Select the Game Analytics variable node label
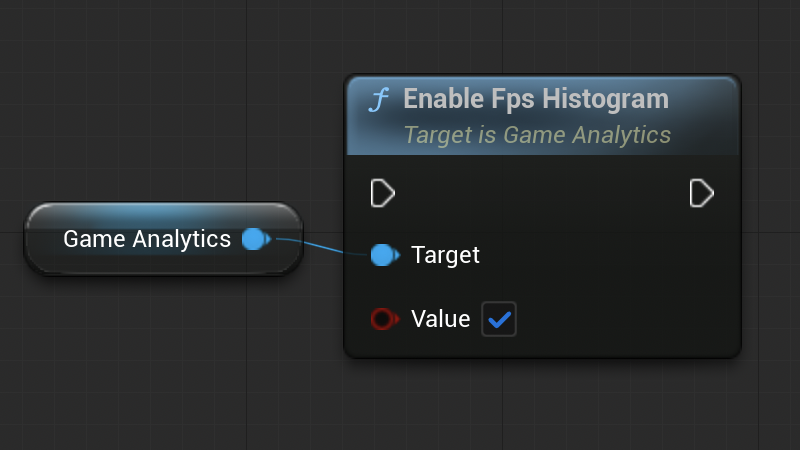 coord(147,239)
